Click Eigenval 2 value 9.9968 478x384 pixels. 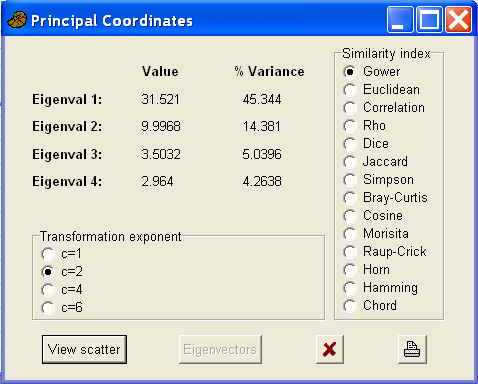click(x=161, y=126)
